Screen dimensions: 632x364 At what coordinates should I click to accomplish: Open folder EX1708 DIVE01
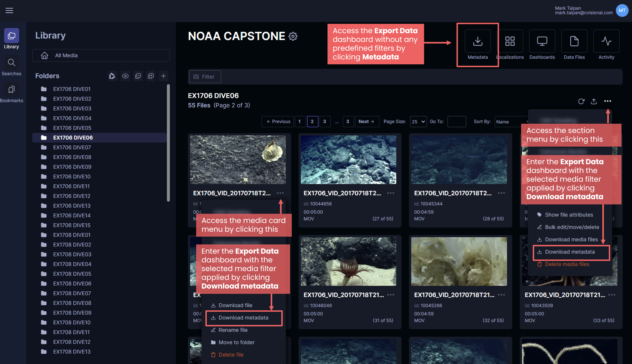pos(99,235)
